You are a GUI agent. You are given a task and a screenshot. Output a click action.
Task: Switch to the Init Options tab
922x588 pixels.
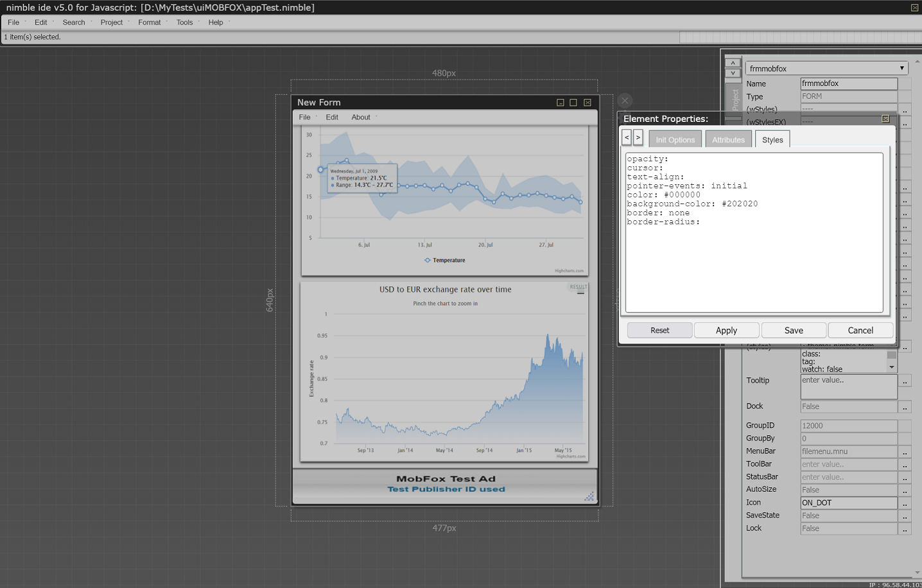pyautogui.click(x=675, y=139)
